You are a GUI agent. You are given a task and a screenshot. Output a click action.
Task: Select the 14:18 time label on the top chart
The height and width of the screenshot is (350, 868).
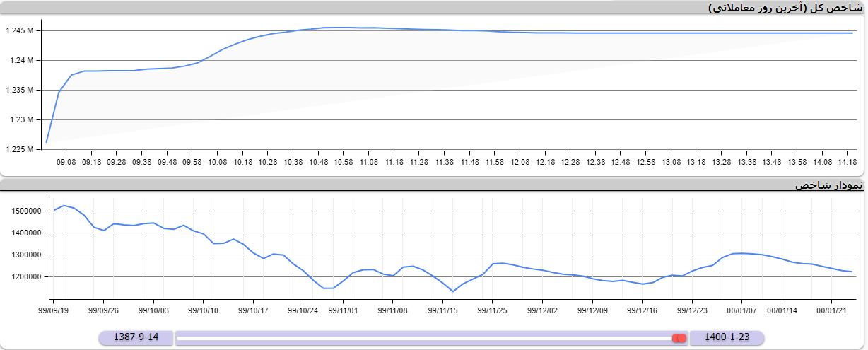[848, 162]
